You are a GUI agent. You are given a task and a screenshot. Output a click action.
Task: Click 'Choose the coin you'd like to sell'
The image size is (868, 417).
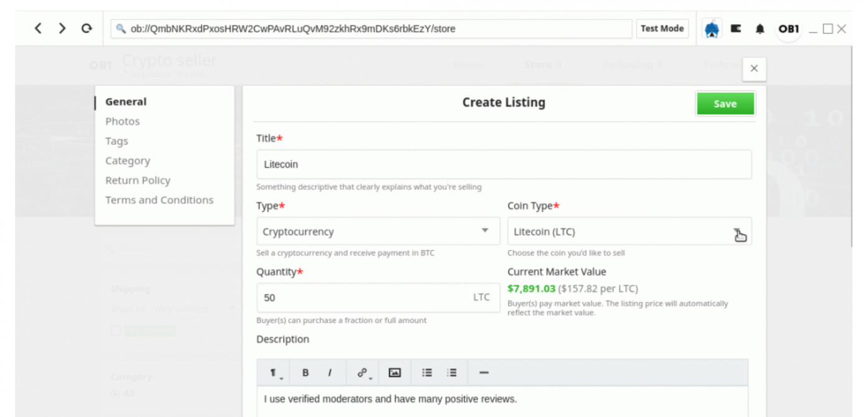point(566,253)
